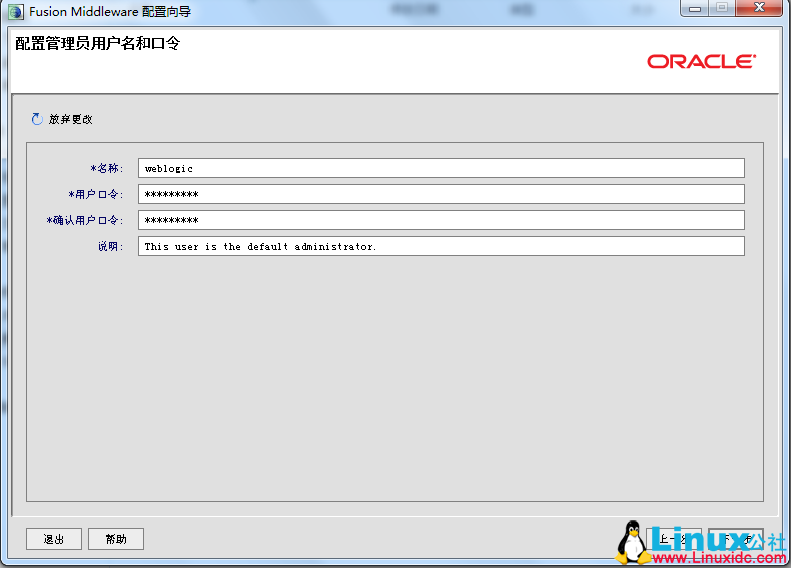This screenshot has height=568, width=791.
Task: Click the 名称 field containing weblogic
Action: click(441, 168)
